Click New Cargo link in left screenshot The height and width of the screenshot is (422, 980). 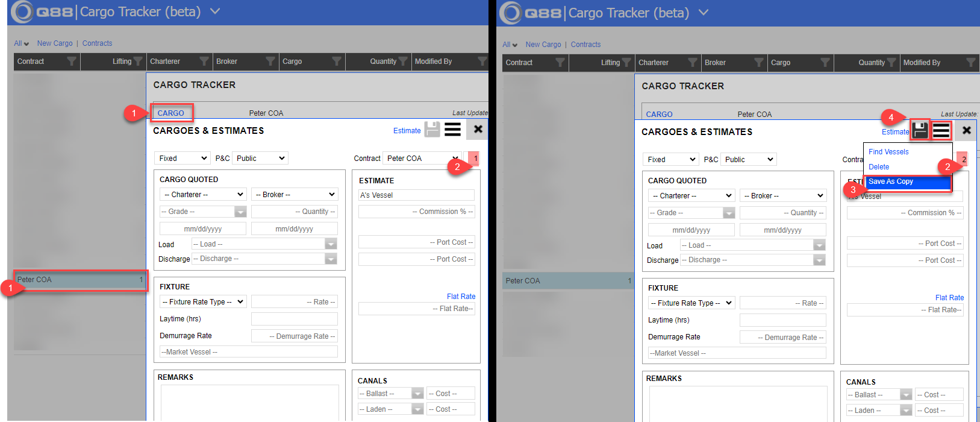55,43
